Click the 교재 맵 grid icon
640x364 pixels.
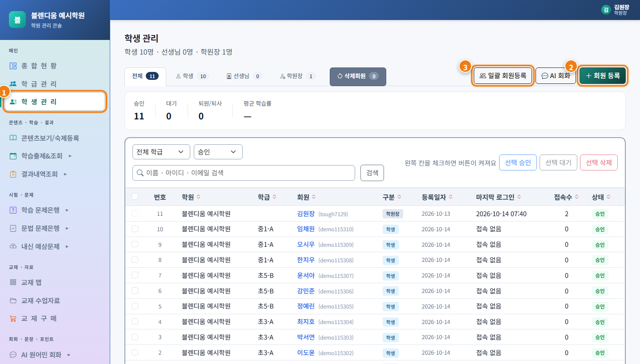tap(13, 282)
